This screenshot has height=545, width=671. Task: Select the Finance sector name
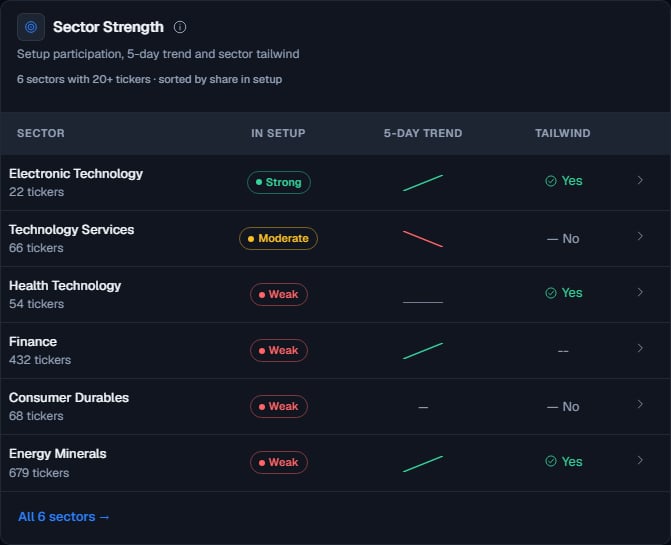point(33,342)
